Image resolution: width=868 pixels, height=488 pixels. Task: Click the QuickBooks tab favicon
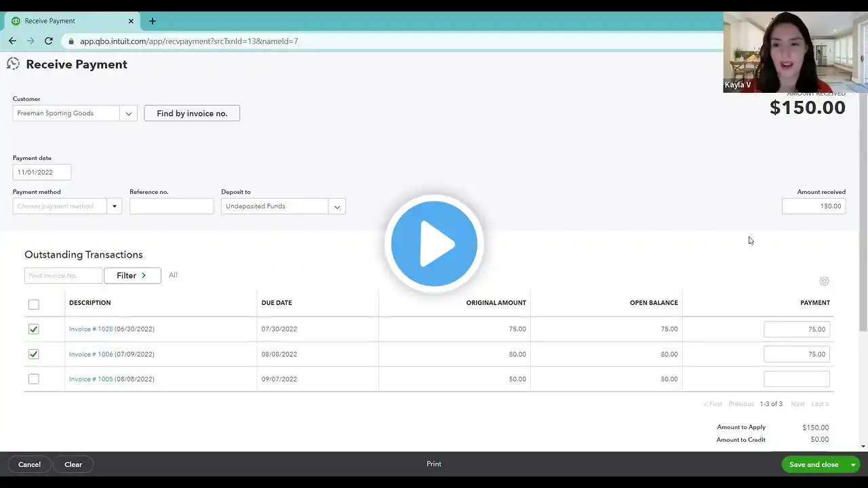[16, 21]
